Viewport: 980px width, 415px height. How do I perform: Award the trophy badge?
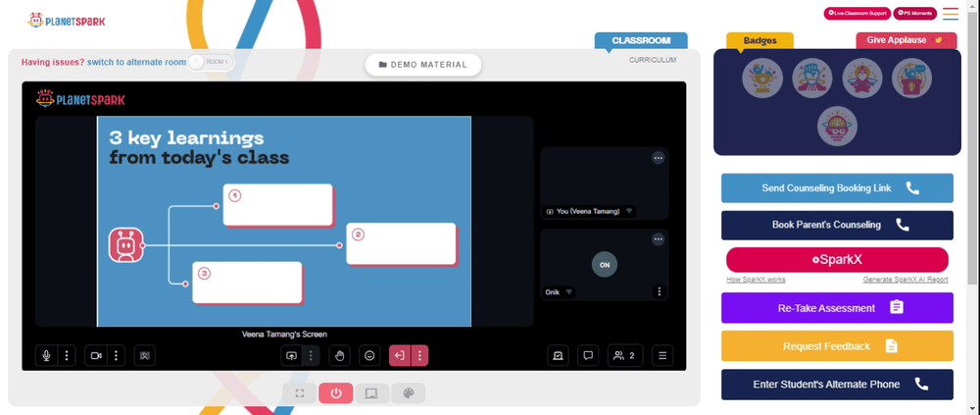tap(761, 78)
